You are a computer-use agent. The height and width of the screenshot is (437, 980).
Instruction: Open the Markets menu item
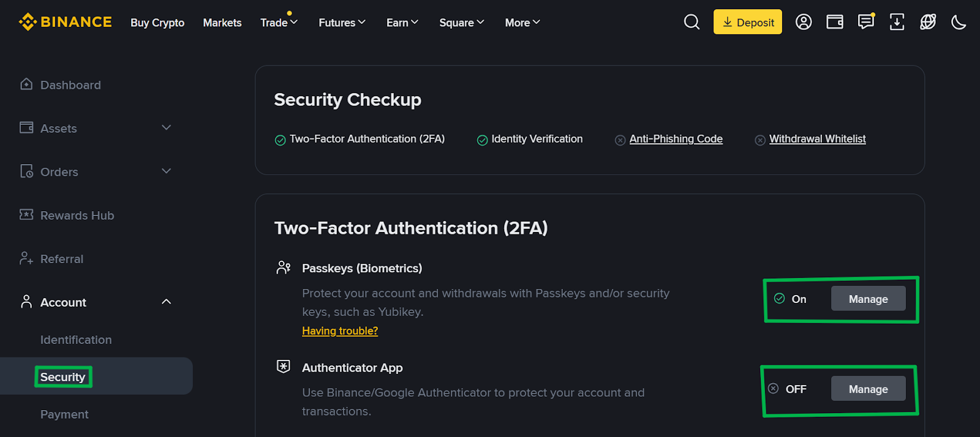pyautogui.click(x=222, y=22)
